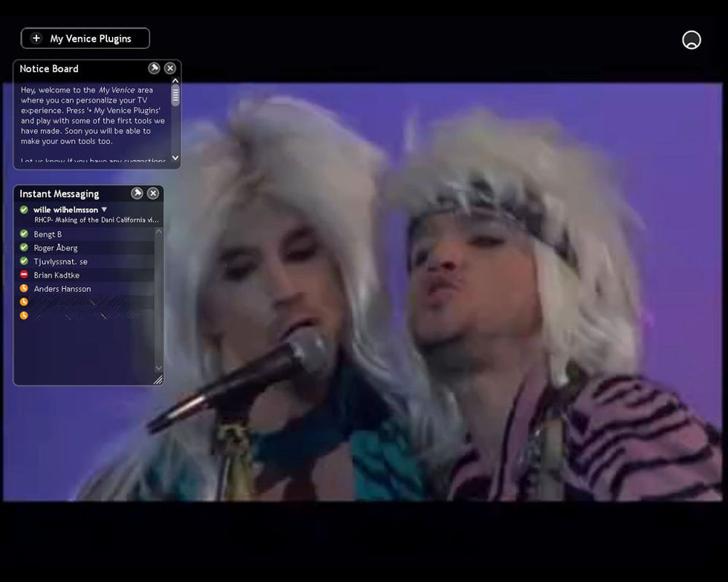728x582 pixels.
Task: Click Tjuvlyssnat. se's green status icon
Action: click(x=24, y=261)
